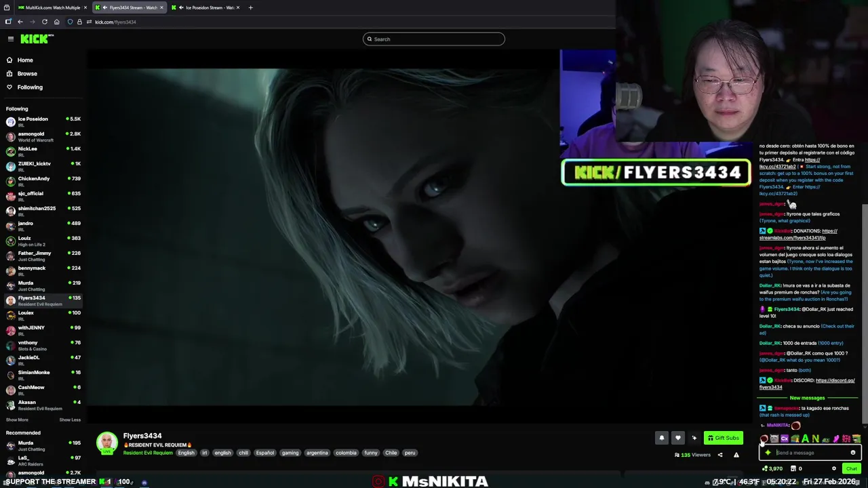Click the green KICK logo
This screenshot has height=488, width=868.
[37, 39]
